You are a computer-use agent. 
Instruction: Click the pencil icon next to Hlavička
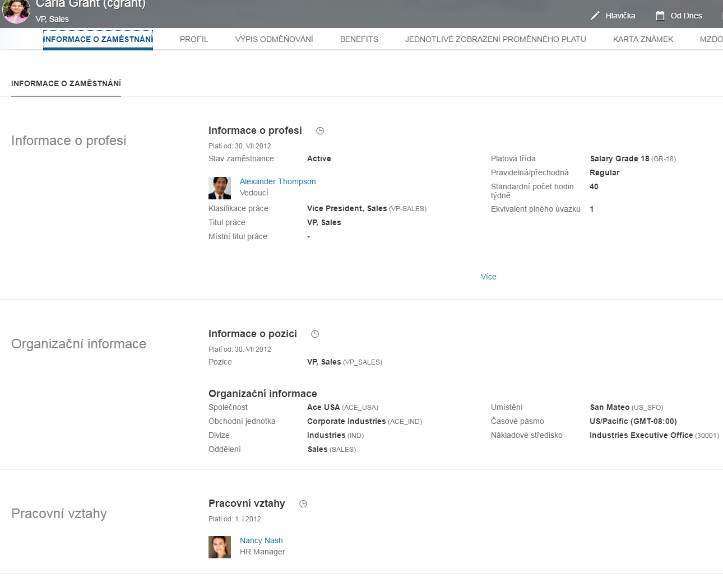point(595,16)
